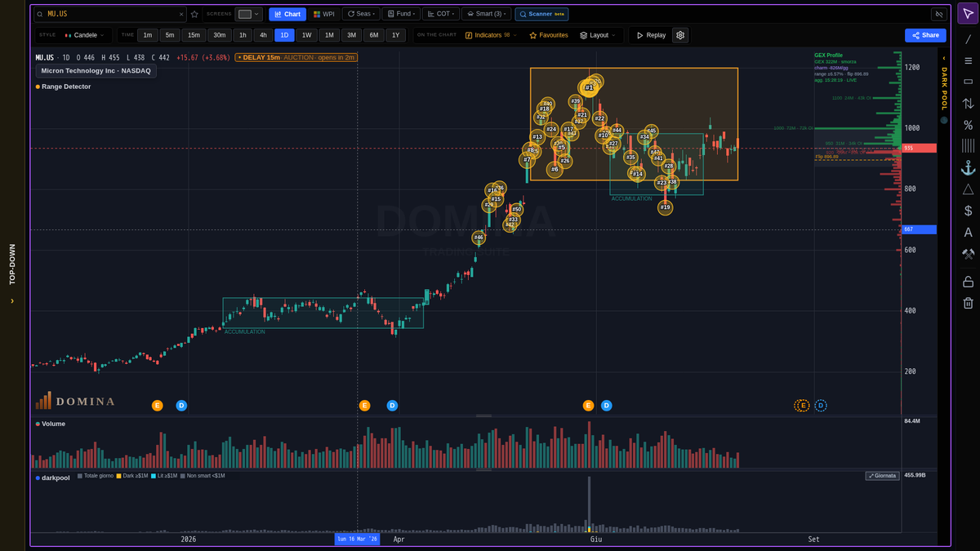Start chart Replay mode

(x=651, y=35)
